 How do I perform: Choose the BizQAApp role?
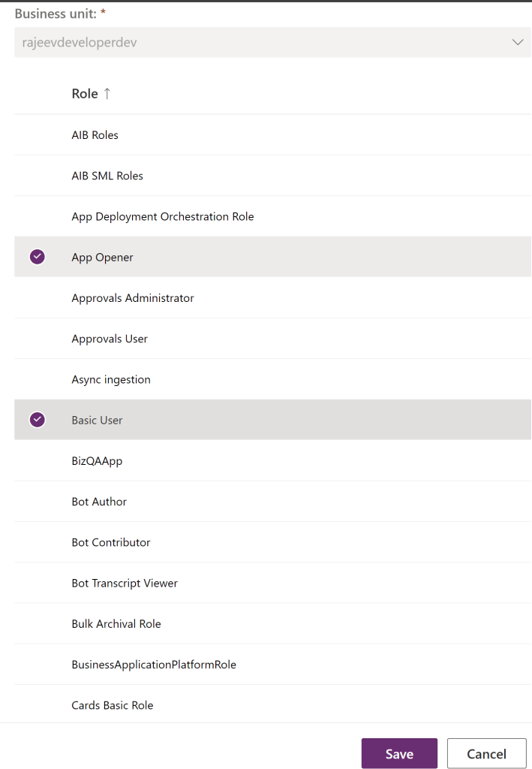(97, 461)
